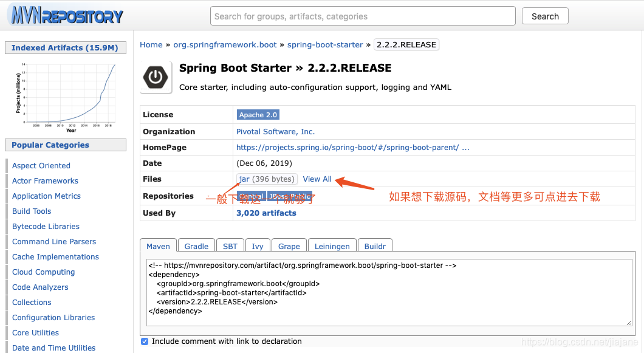This screenshot has width=644, height=353.
Task: Click the Spring Boot power icon
Action: [x=156, y=77]
